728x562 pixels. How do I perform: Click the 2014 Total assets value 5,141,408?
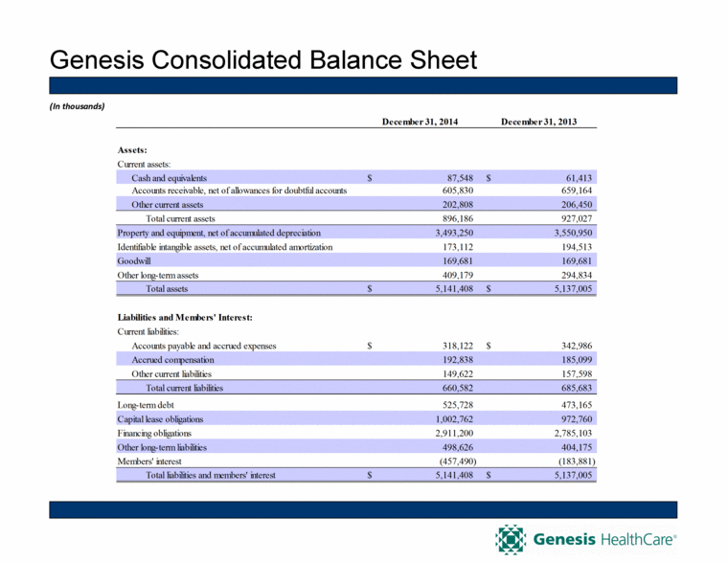(445, 287)
